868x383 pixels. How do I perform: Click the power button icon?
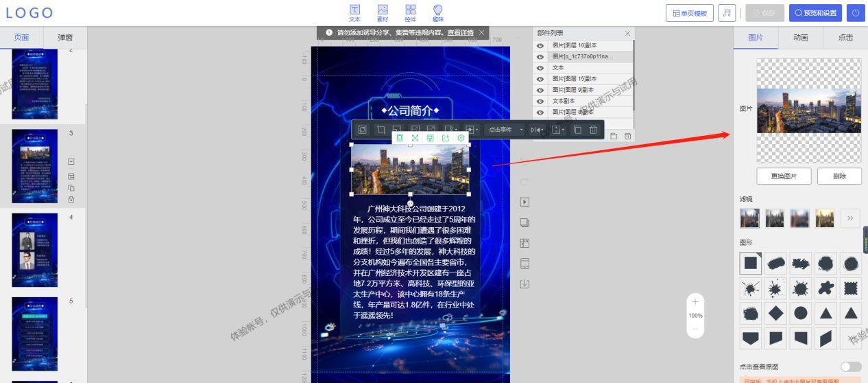click(855, 13)
